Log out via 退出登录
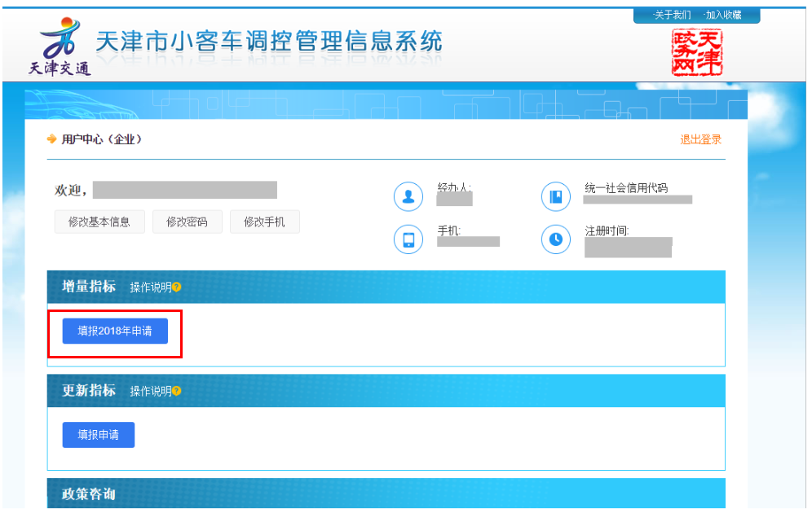This screenshot has height=527, width=812. (700, 139)
